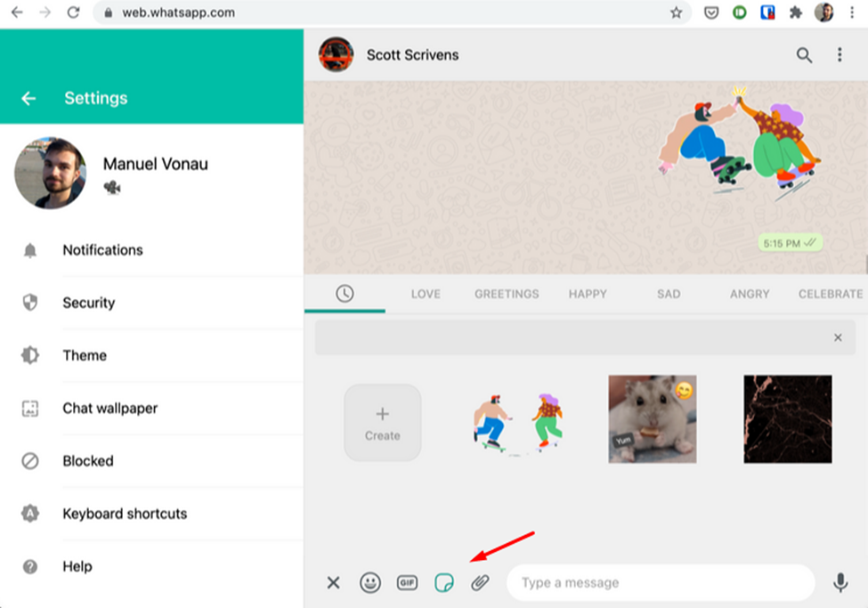The image size is (868, 608).
Task: Switch to the LOVE sticker tab
Action: pos(426,294)
